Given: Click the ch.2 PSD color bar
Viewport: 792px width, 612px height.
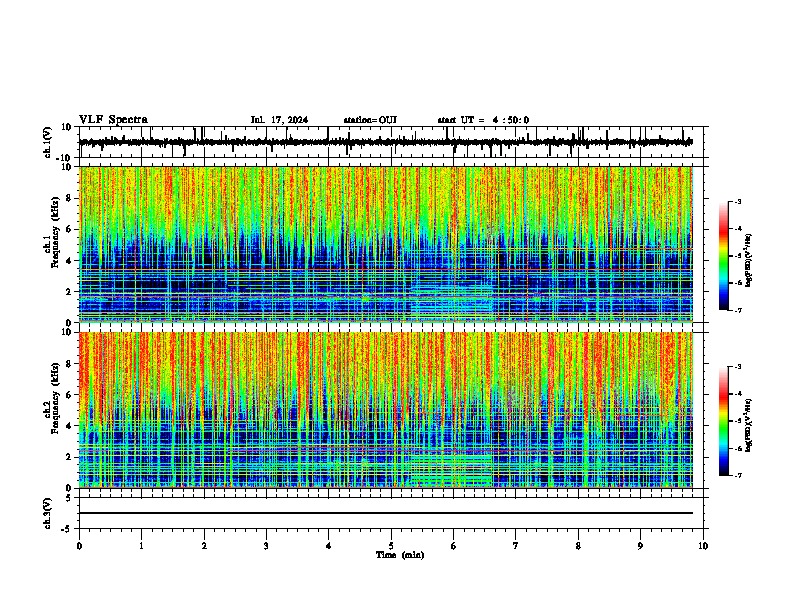Looking at the screenshot, I should pos(723,421).
